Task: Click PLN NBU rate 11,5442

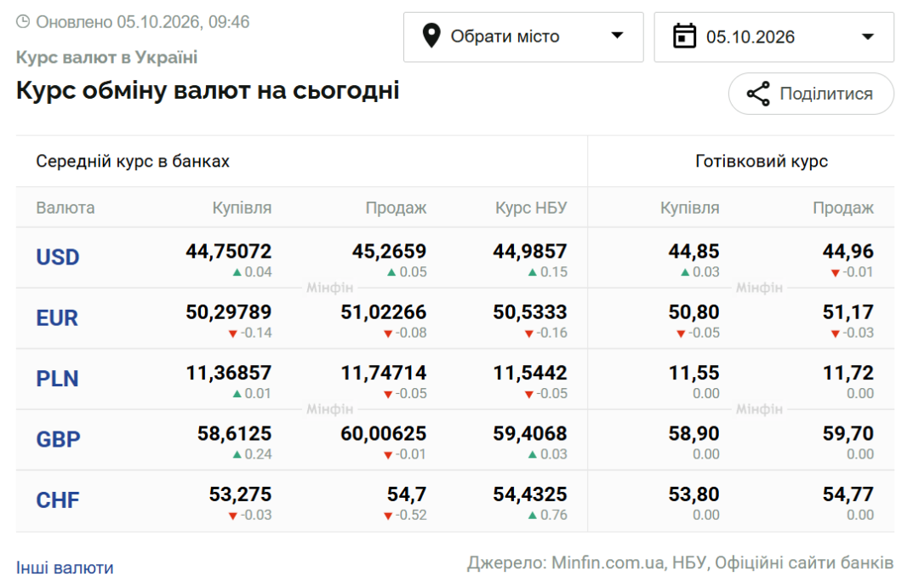Action: pos(530,373)
